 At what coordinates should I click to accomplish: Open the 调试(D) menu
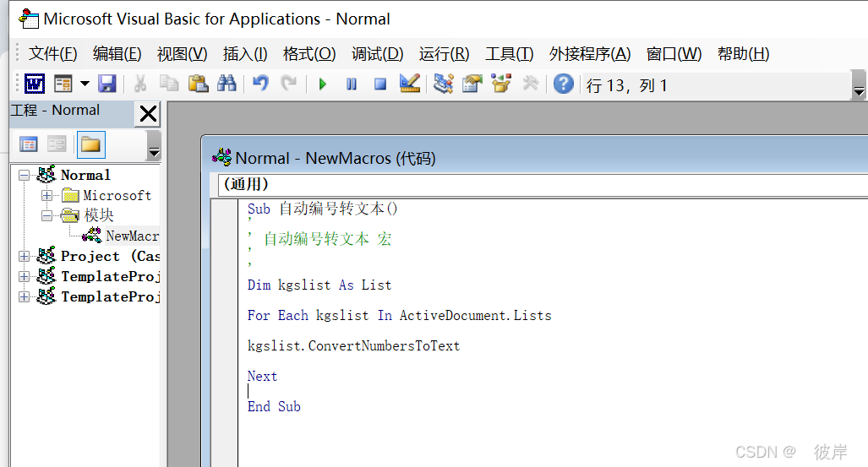coord(377,54)
